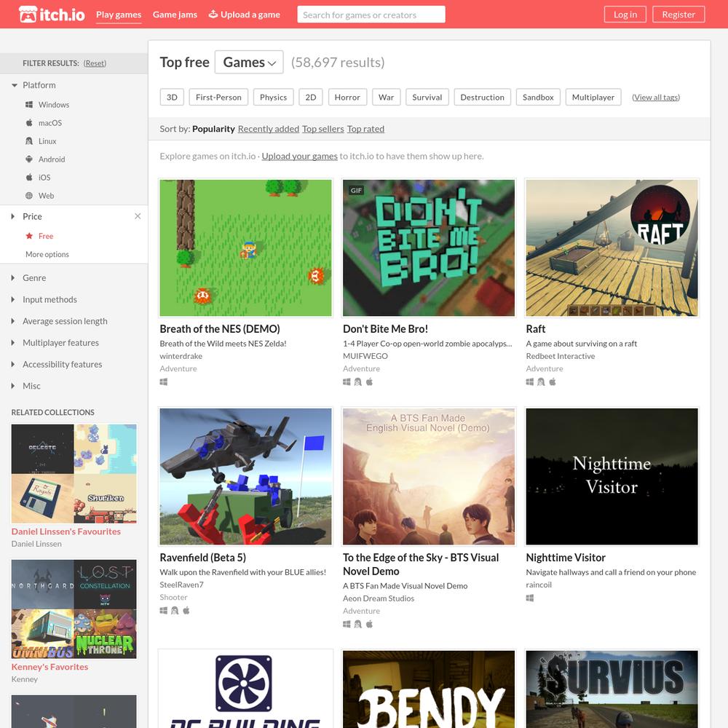Viewport: 728px width, 728px height.
Task: Click Apple icon under Ravenfield
Action: click(x=186, y=610)
